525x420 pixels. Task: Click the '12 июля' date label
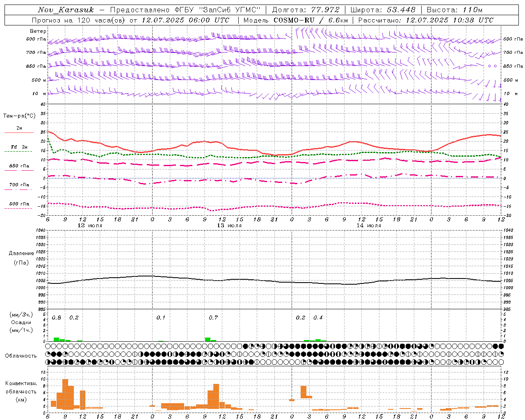pos(90,226)
